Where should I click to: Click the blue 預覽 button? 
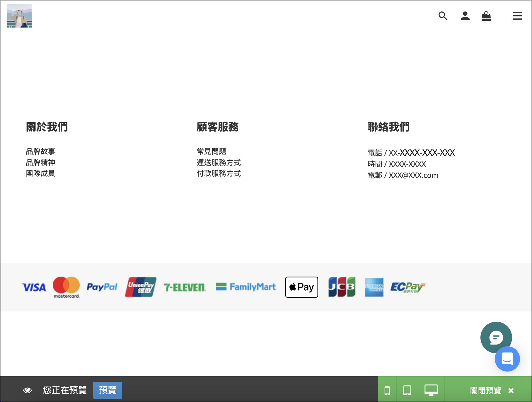[x=108, y=390]
